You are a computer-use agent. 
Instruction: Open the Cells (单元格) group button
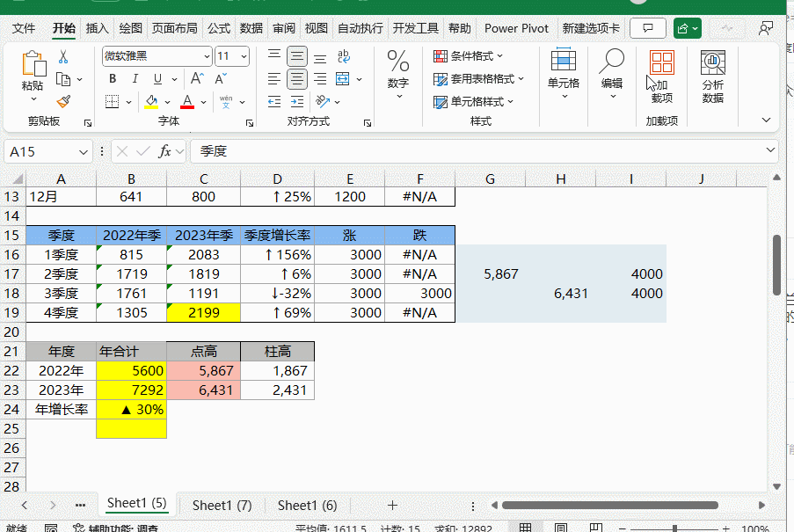tap(564, 74)
